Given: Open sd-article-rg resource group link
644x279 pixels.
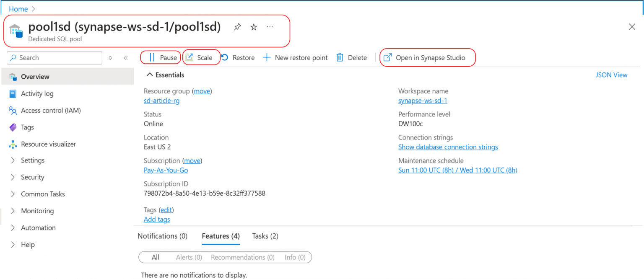Looking at the screenshot, I should click(x=161, y=101).
